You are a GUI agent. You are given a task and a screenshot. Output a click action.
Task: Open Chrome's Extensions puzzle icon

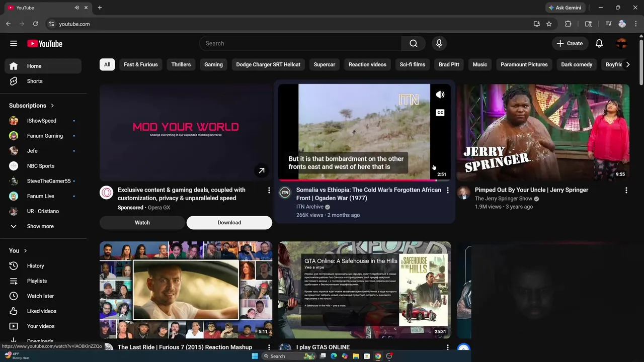click(x=568, y=24)
